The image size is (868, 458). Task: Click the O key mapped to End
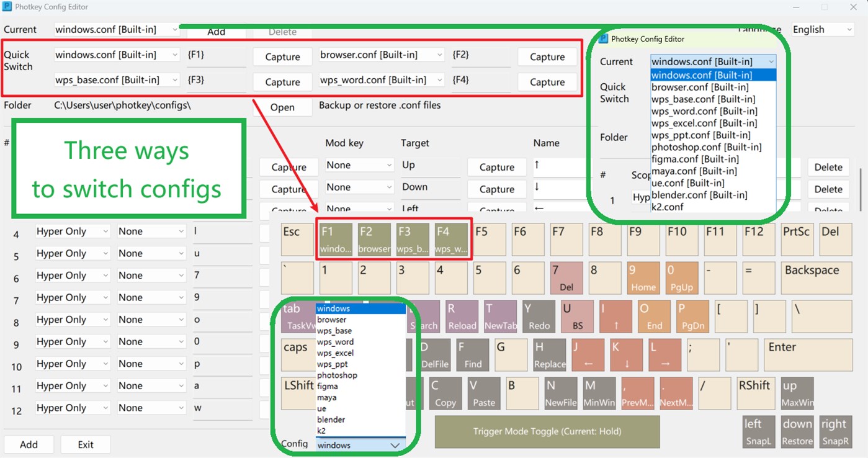point(654,317)
